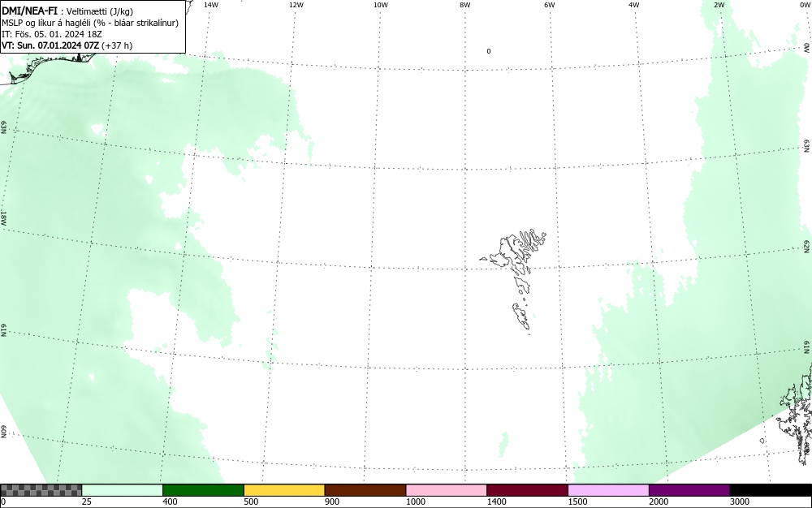Viewport: 812px width, 508px height.
Task: Click the "Veltimætti (J/kg)" label
Action: click(100, 11)
